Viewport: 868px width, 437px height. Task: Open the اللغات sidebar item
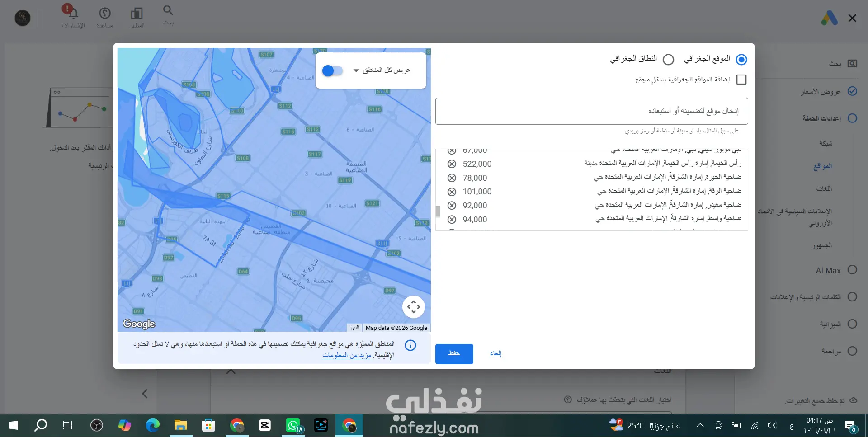click(x=824, y=188)
